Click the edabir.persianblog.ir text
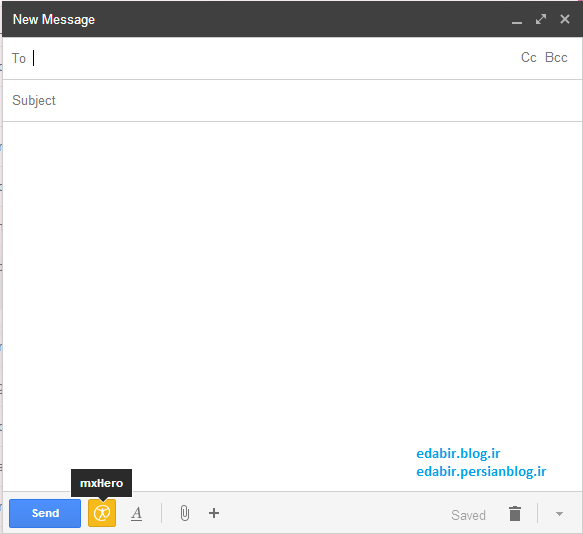 (481, 472)
